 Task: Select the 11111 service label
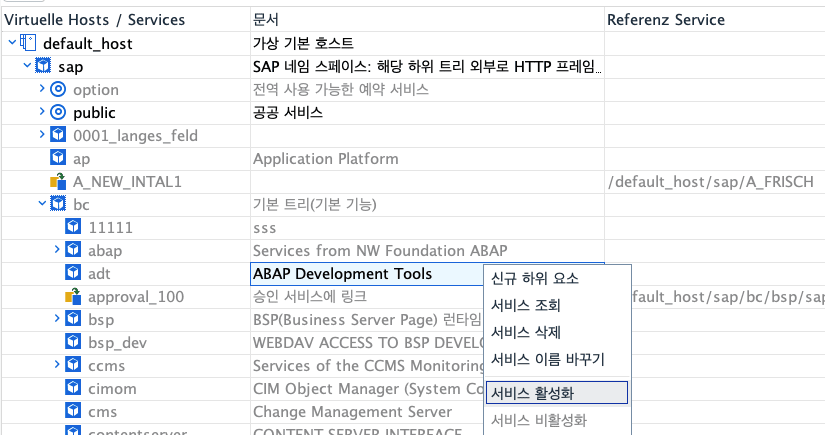pos(110,227)
